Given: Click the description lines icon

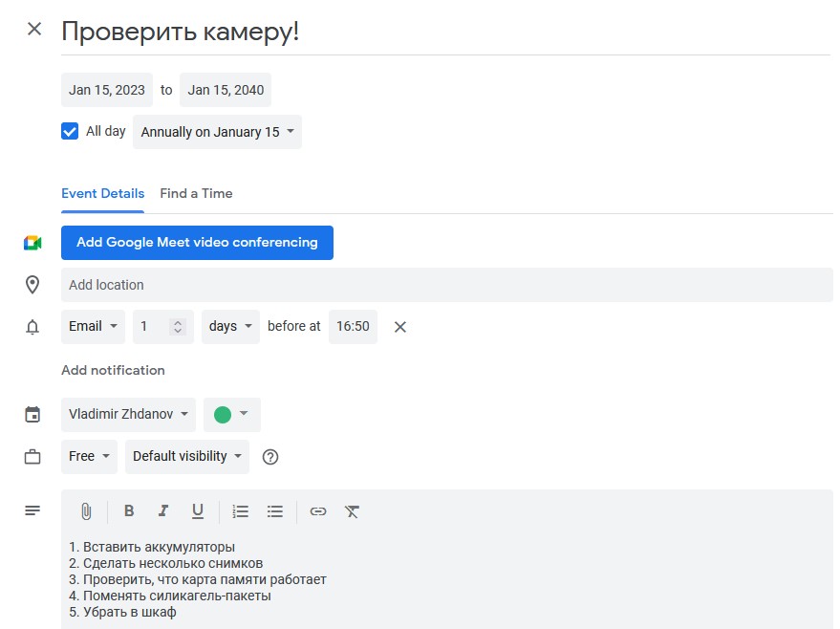Looking at the screenshot, I should (x=32, y=510).
